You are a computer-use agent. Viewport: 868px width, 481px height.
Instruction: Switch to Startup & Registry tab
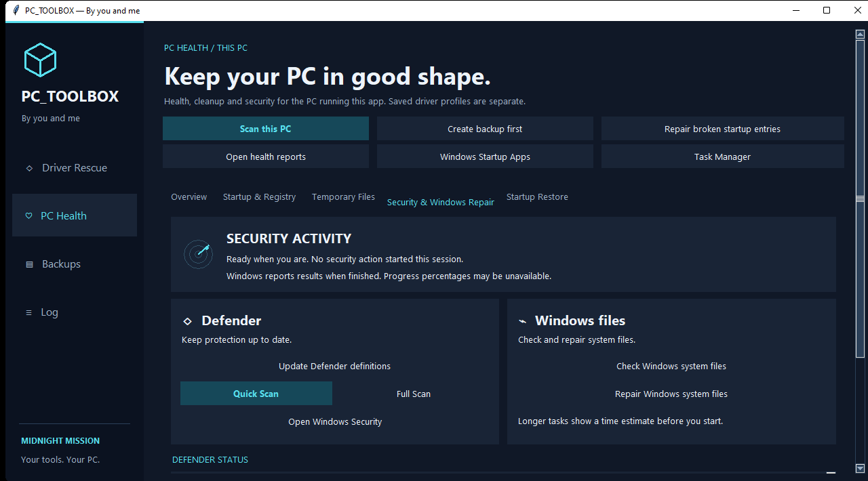260,196
